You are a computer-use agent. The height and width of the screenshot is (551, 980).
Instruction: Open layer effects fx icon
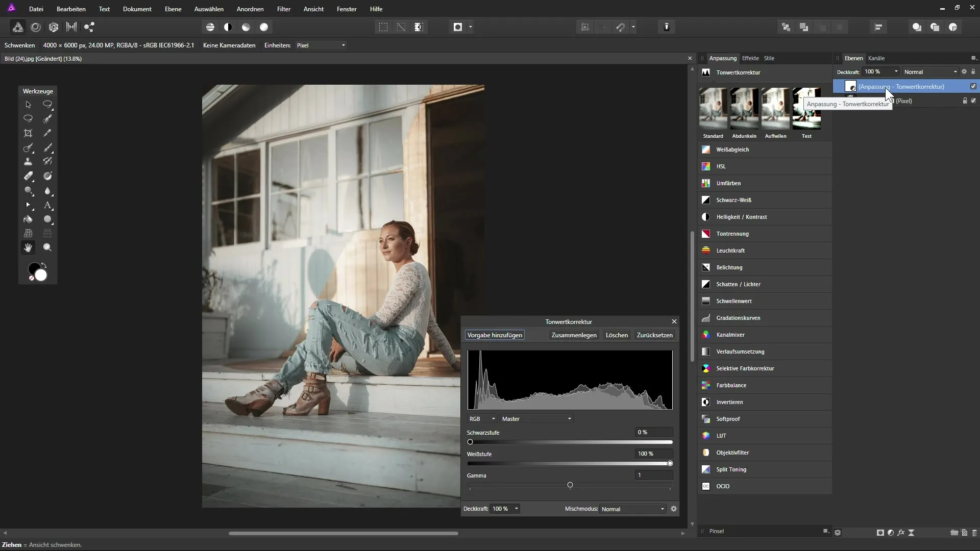tap(901, 533)
